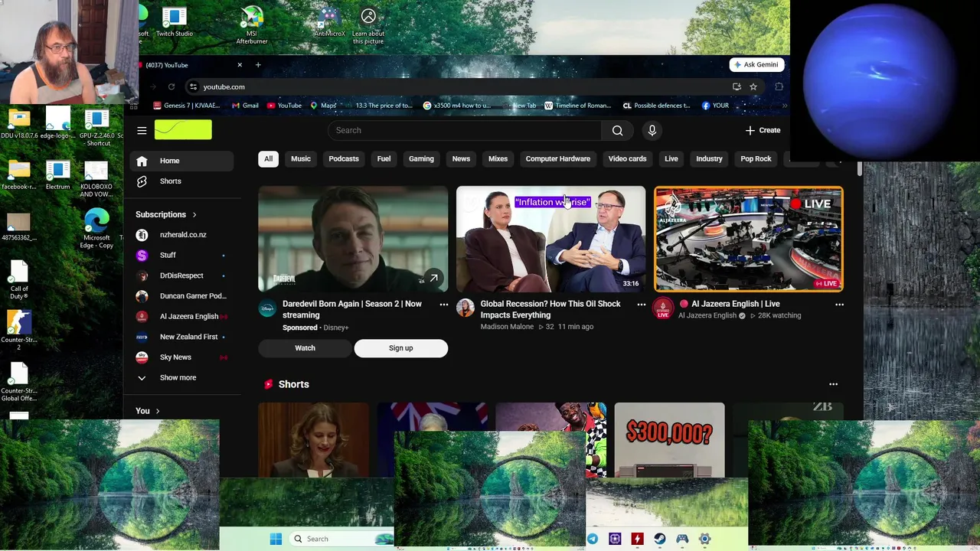Screen dimensions: 980x551
Task: Bookmark this tab with the star icon
Action: coord(753,86)
